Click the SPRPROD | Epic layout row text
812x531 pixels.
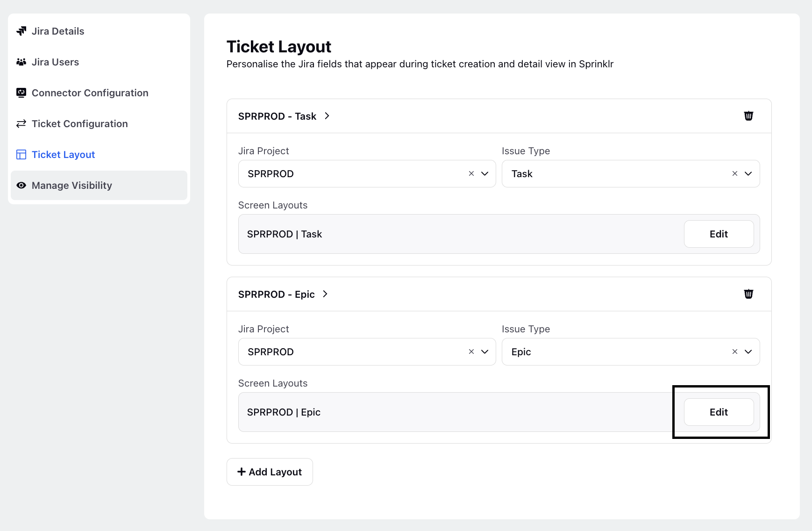pos(284,412)
